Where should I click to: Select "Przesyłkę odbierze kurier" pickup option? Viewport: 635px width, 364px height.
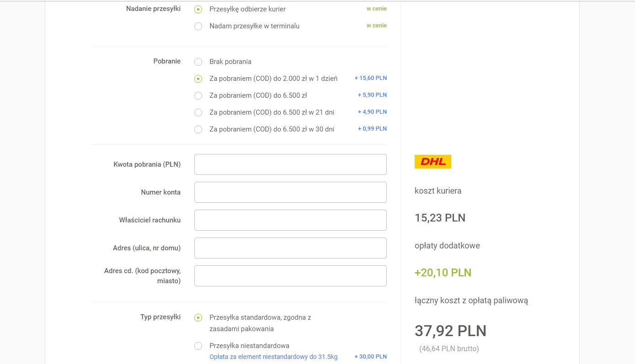198,9
